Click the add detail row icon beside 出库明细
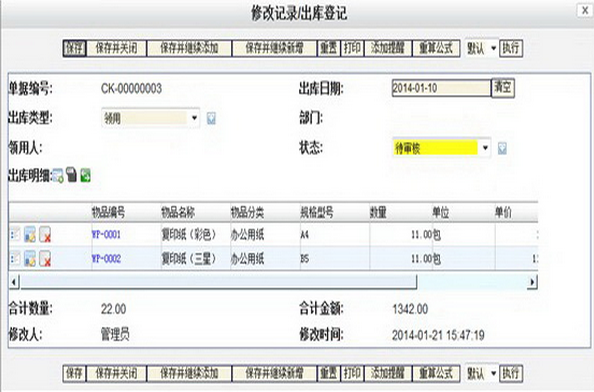The width and height of the screenshot is (594, 392). tap(58, 176)
